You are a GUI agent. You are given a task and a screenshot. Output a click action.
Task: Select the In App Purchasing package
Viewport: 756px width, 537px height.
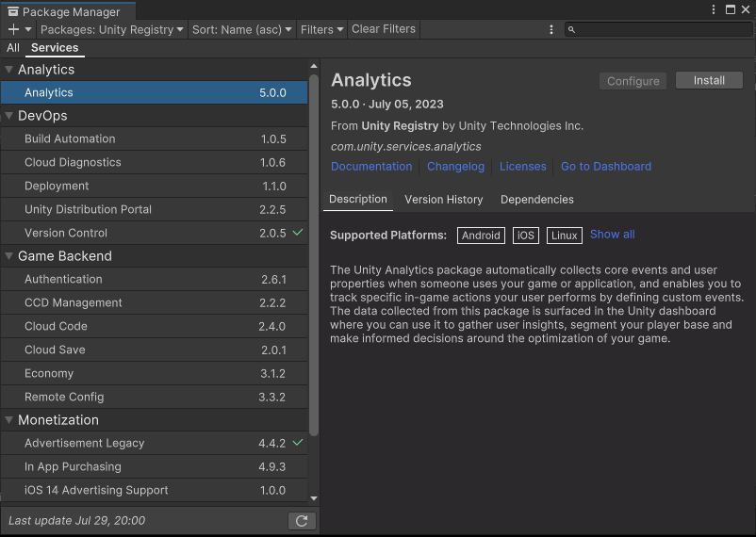click(x=155, y=466)
